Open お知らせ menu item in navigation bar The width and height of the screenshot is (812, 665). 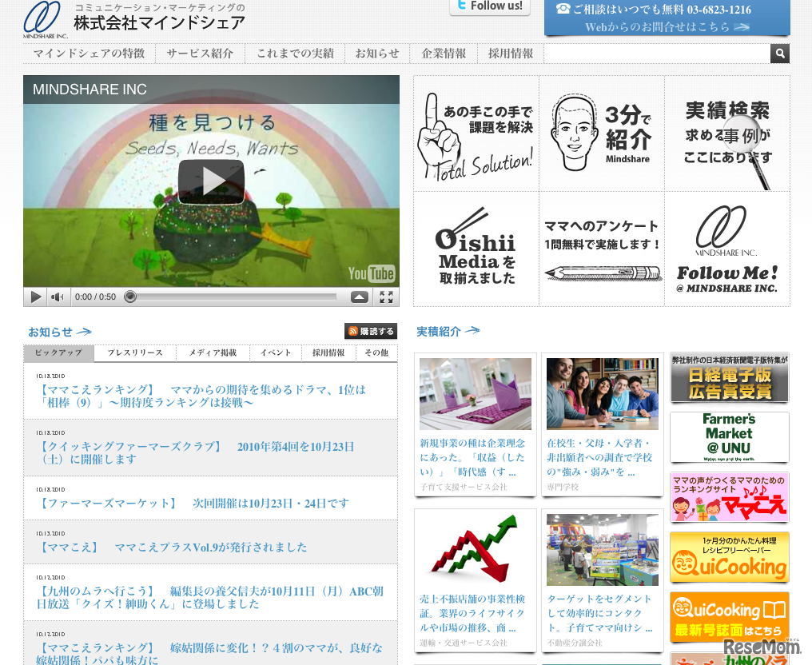tap(377, 54)
